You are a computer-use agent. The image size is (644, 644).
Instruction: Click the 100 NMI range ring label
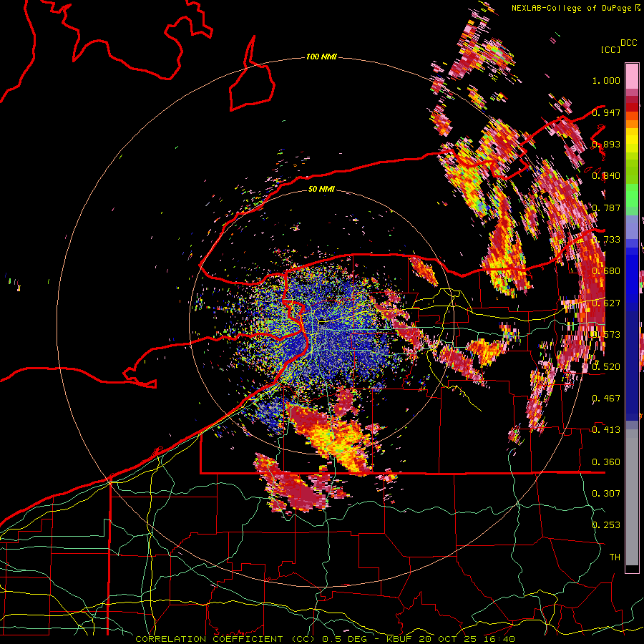point(321,57)
